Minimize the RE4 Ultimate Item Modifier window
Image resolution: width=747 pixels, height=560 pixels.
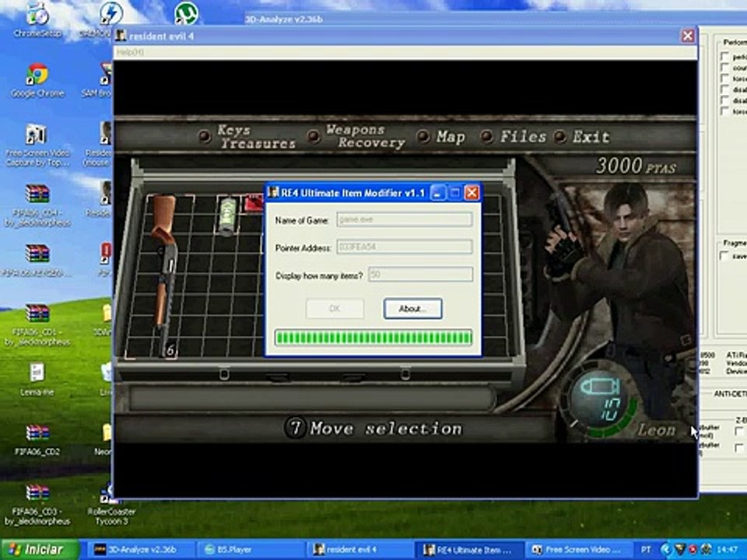point(437,193)
